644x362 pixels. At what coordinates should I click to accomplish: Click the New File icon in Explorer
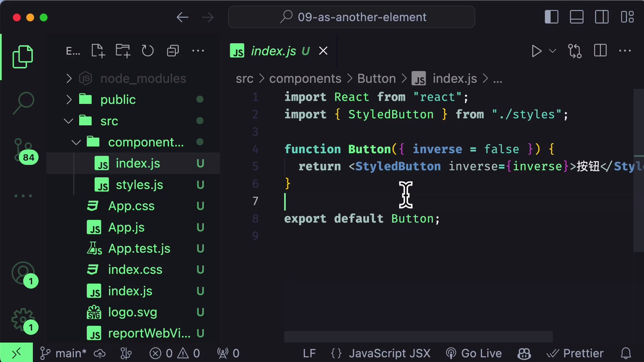[x=98, y=51]
